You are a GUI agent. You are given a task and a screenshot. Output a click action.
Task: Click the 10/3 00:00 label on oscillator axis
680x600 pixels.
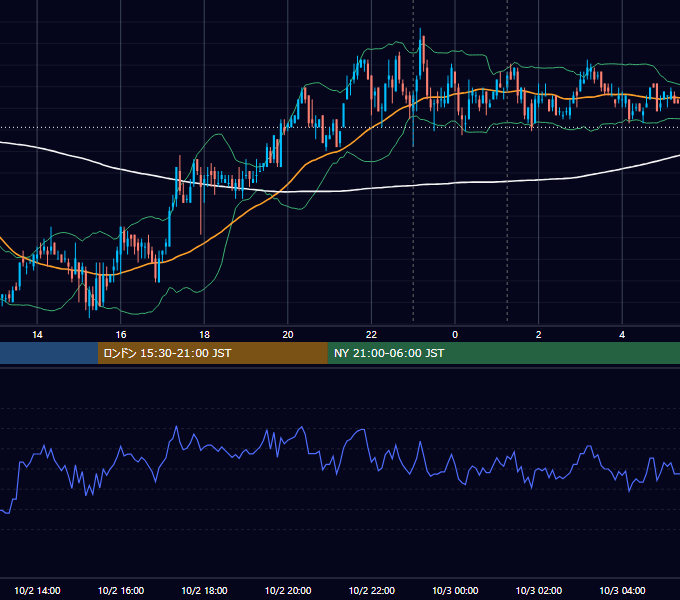pos(455,590)
